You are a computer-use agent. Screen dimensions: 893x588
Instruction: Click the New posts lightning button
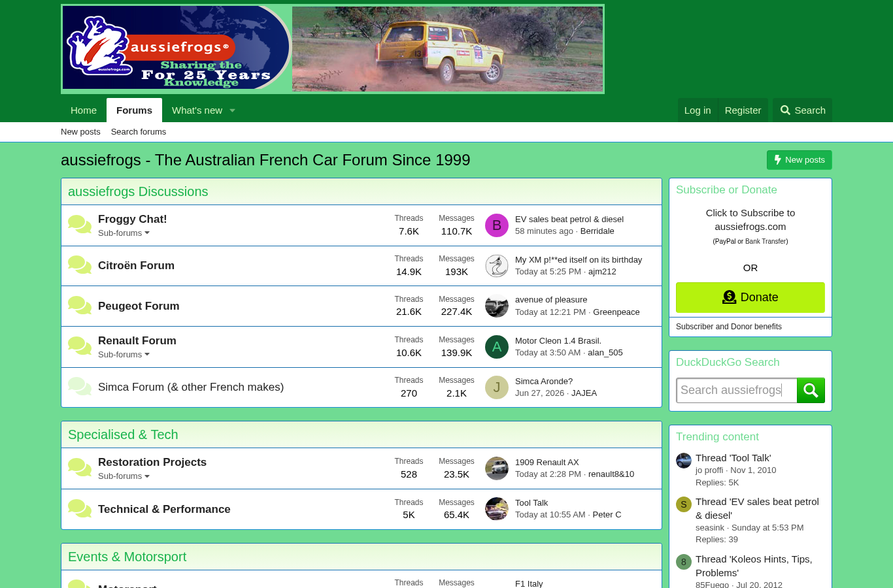[800, 160]
